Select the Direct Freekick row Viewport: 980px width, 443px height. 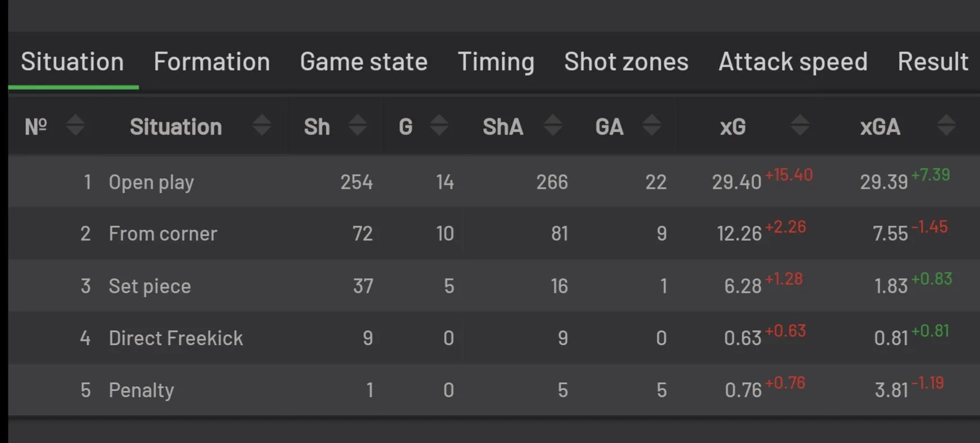(x=175, y=338)
